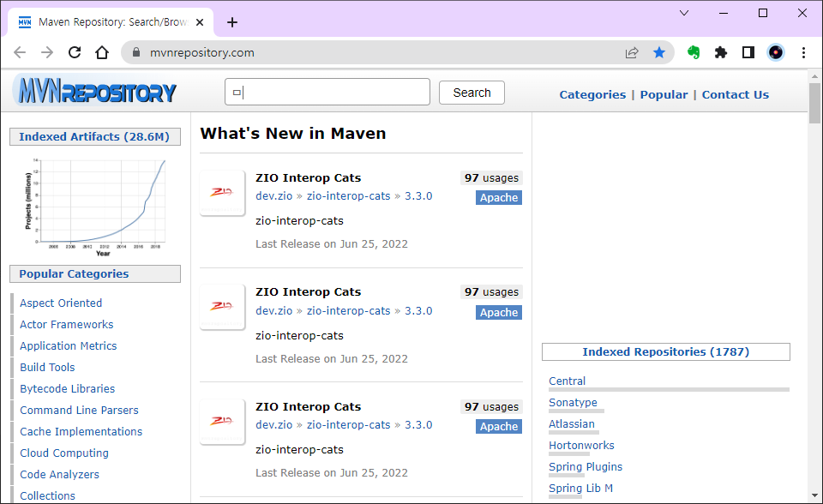
Task: Open the Hortonworks repository link
Action: click(x=581, y=446)
